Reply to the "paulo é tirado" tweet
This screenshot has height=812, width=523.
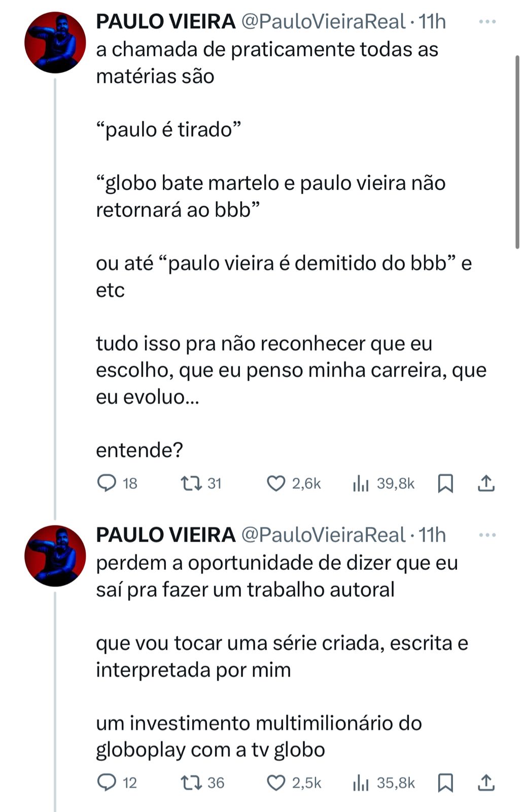tap(107, 483)
